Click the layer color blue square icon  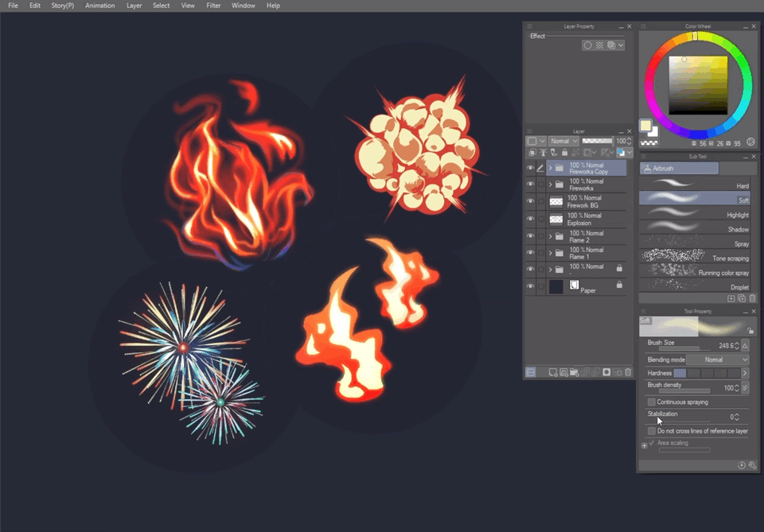(x=621, y=153)
